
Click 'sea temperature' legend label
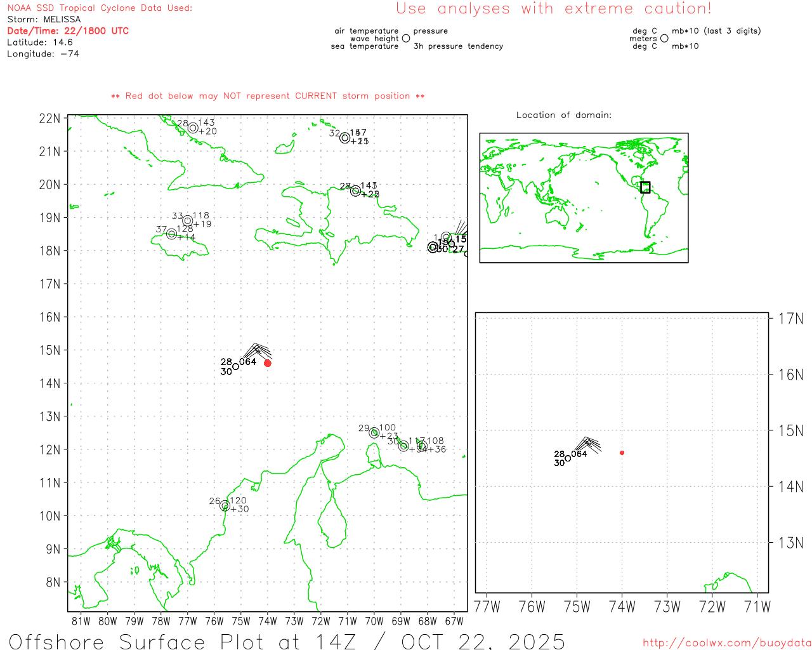tap(365, 46)
